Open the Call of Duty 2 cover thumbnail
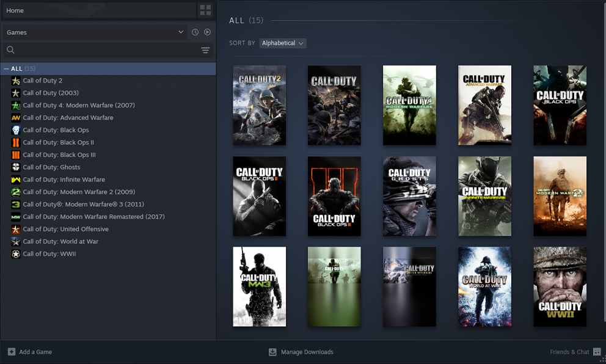 pyautogui.click(x=259, y=105)
